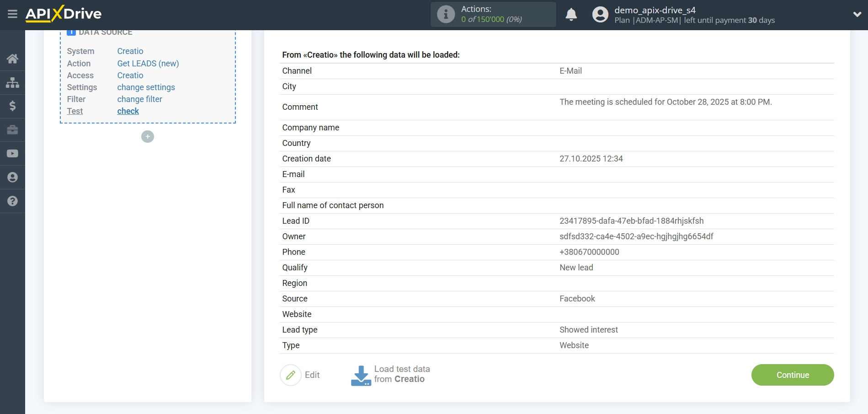Open the user profile icon in sidebar

pyautogui.click(x=12, y=177)
